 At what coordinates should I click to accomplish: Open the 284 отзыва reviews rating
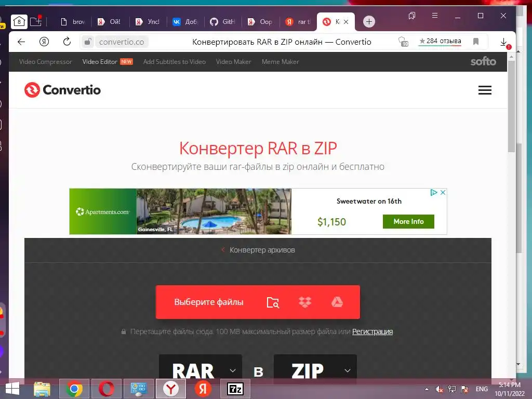tap(440, 41)
